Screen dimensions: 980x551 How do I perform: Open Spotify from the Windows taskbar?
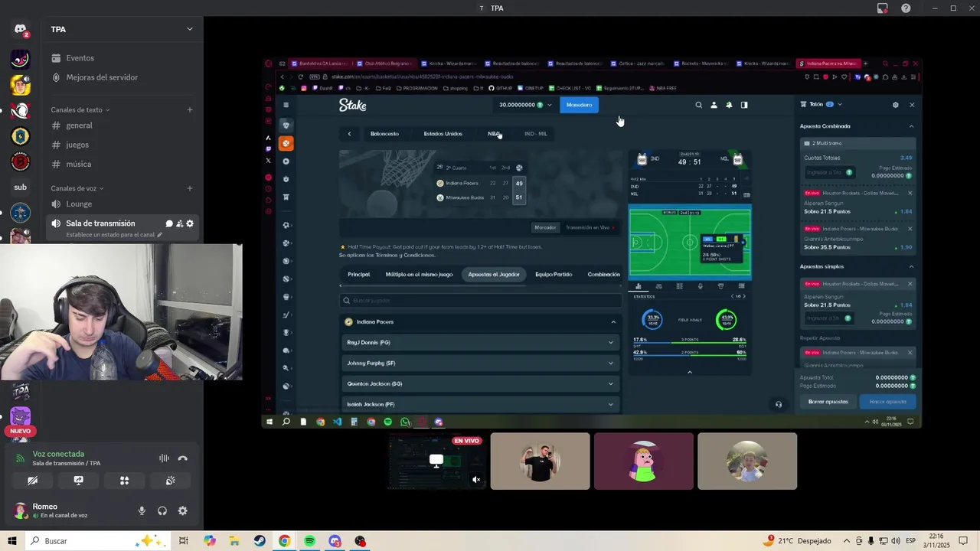[x=309, y=541]
